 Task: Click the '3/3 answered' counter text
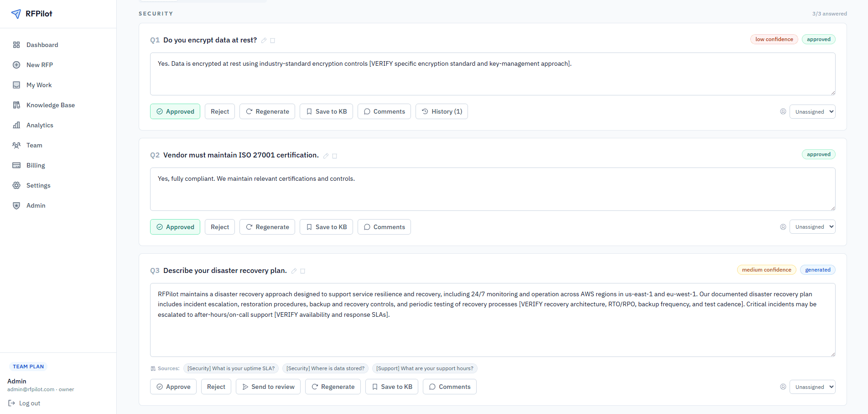(x=829, y=14)
